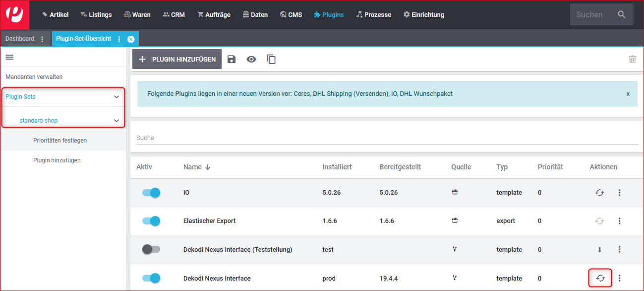Select standard-shop in the sidebar

point(39,121)
